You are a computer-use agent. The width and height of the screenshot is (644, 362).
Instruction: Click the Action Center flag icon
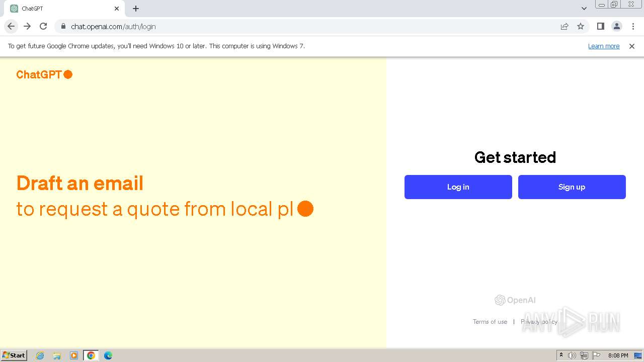point(596,355)
